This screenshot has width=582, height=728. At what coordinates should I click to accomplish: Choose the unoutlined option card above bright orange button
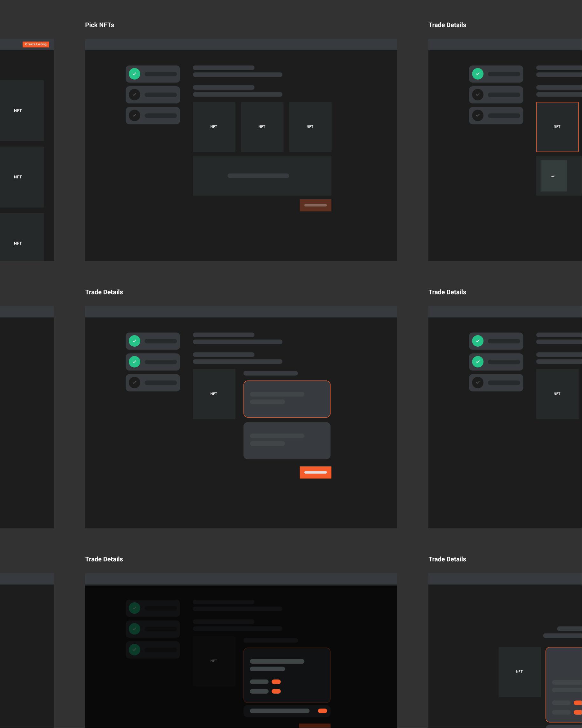287,440
